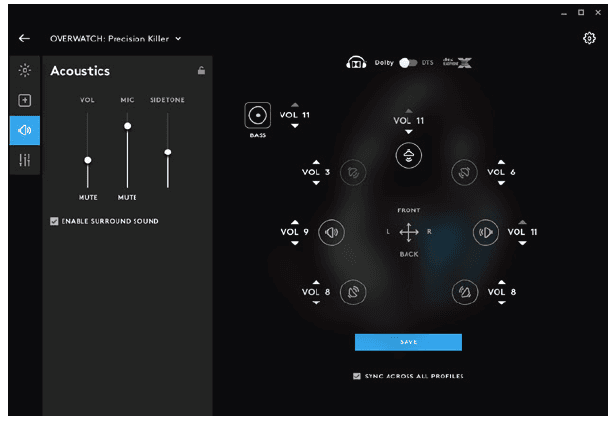This screenshot has width=616, height=426.
Task: Open the settings gear
Action: point(589,38)
